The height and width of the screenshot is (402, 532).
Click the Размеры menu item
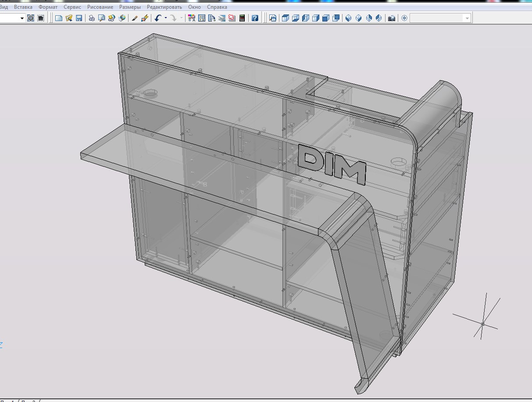[x=130, y=7]
